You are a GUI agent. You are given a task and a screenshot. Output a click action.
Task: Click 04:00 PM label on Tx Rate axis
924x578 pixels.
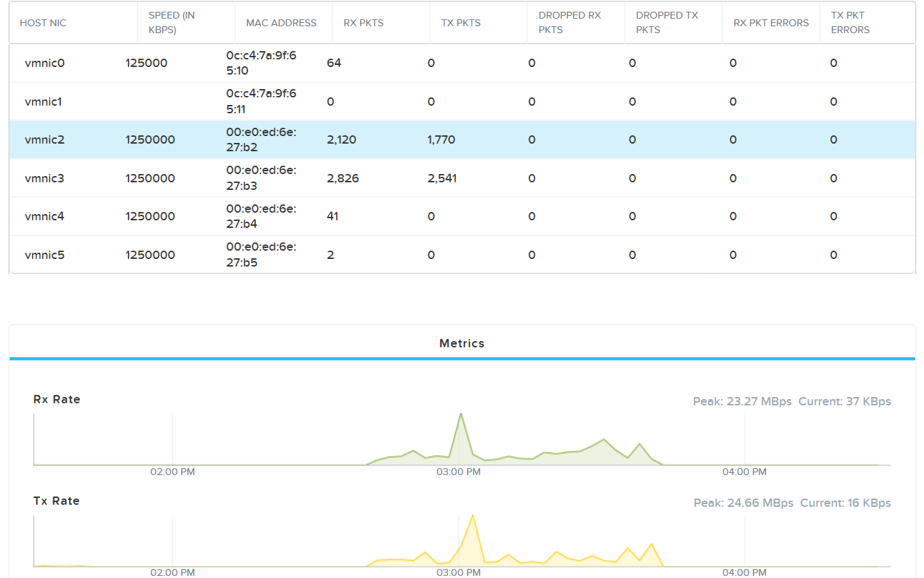(x=744, y=572)
